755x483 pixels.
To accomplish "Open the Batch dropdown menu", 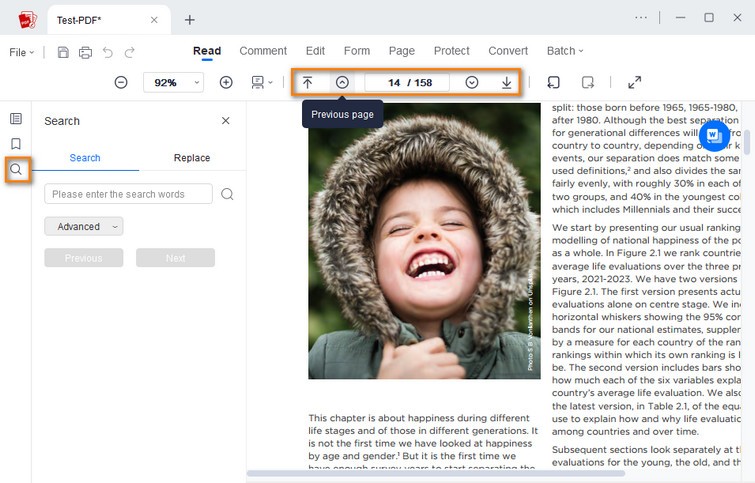I will pos(565,51).
